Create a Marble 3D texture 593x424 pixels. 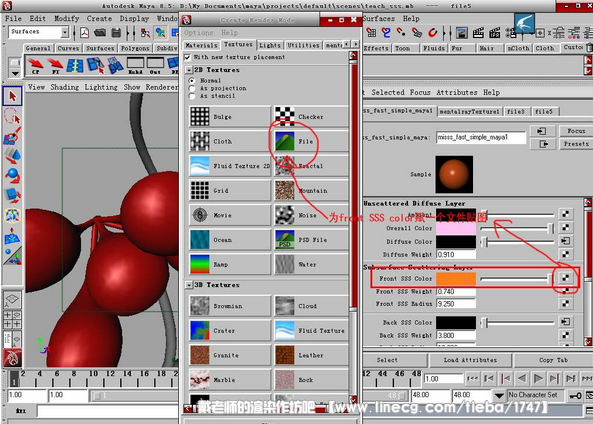click(x=230, y=380)
